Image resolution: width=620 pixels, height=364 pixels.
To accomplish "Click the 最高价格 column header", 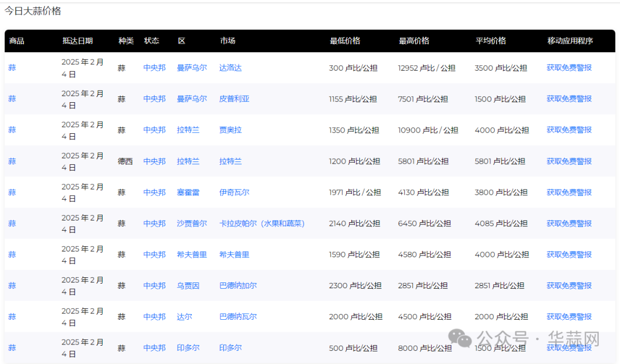I will 414,41.
